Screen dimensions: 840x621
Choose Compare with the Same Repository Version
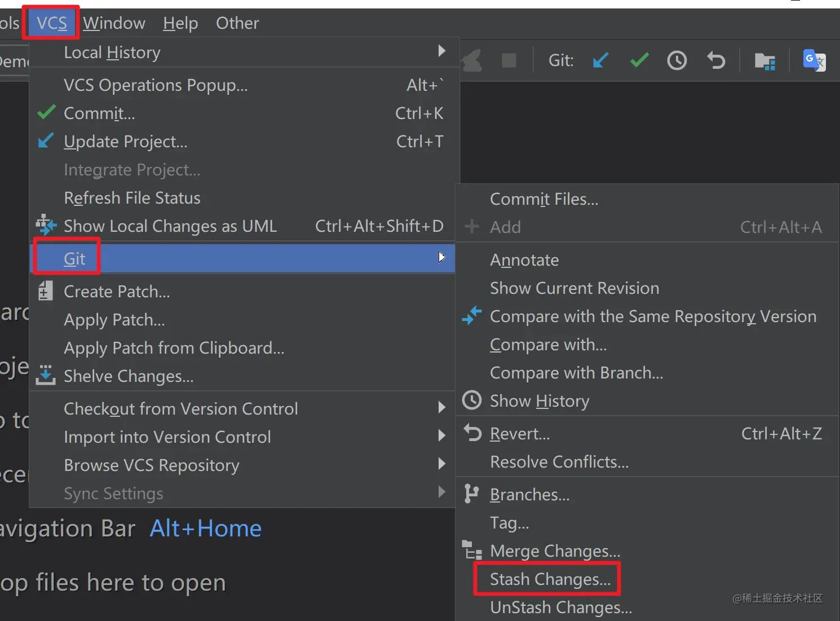click(x=647, y=316)
